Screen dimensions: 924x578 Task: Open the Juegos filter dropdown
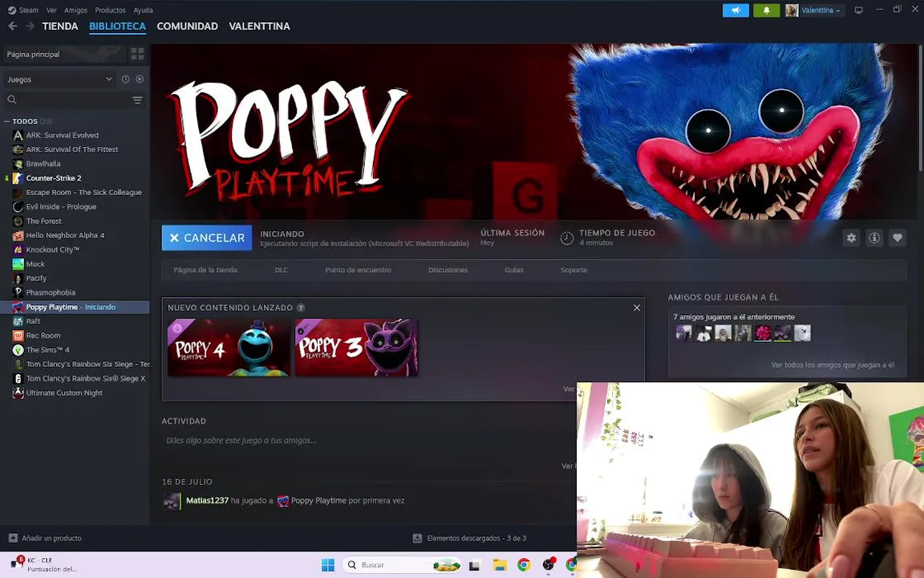coord(59,79)
